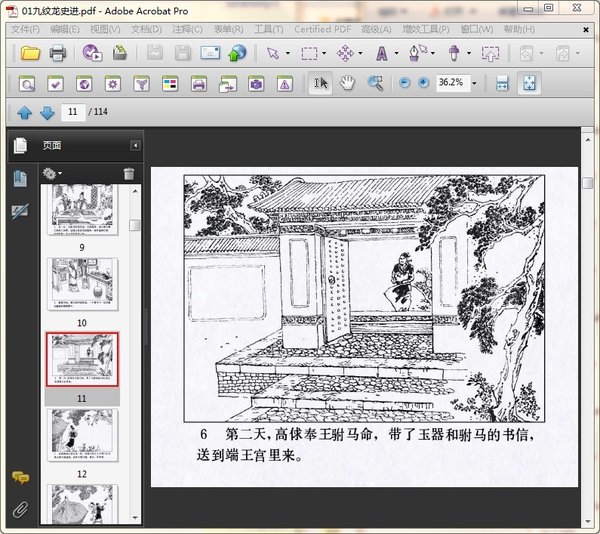Click the globe upload icon
The image size is (600, 534).
click(237, 53)
